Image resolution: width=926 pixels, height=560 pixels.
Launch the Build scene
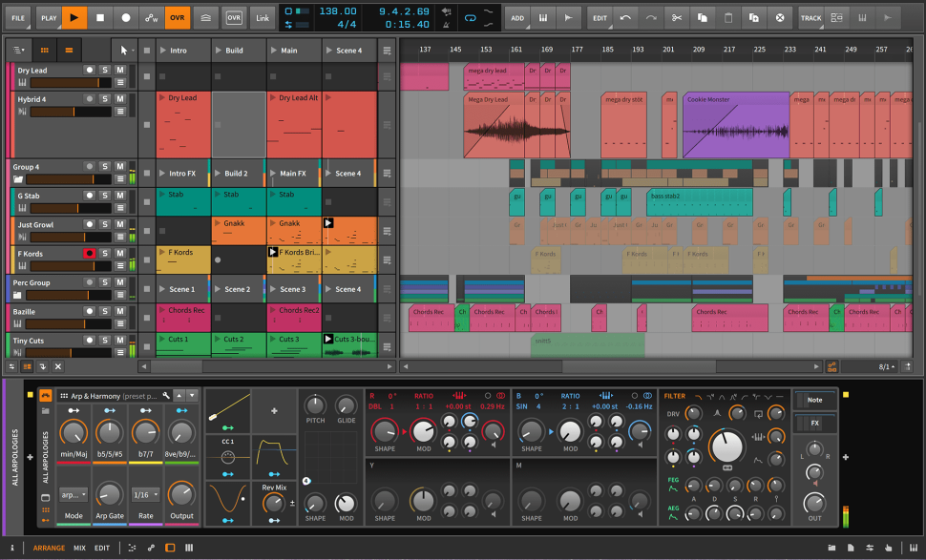(219, 51)
